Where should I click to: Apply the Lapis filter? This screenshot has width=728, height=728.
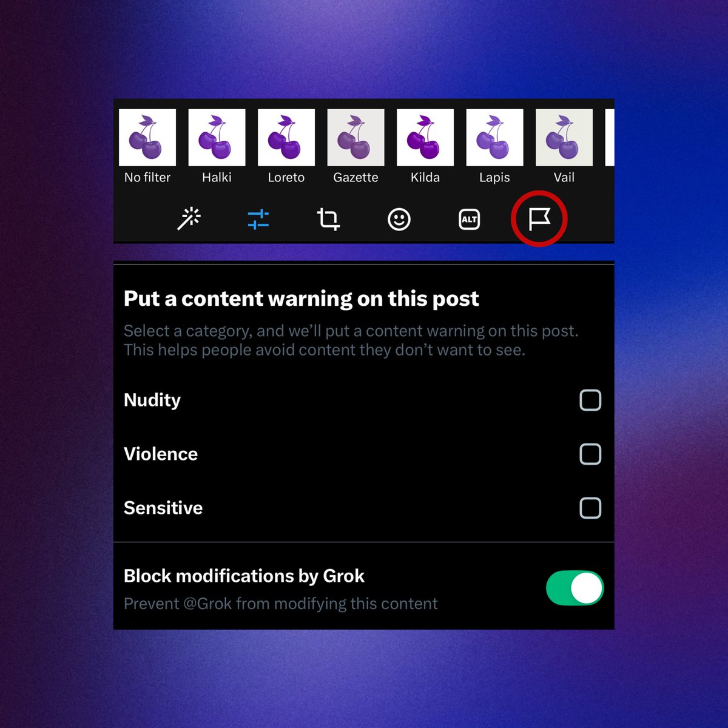point(495,138)
